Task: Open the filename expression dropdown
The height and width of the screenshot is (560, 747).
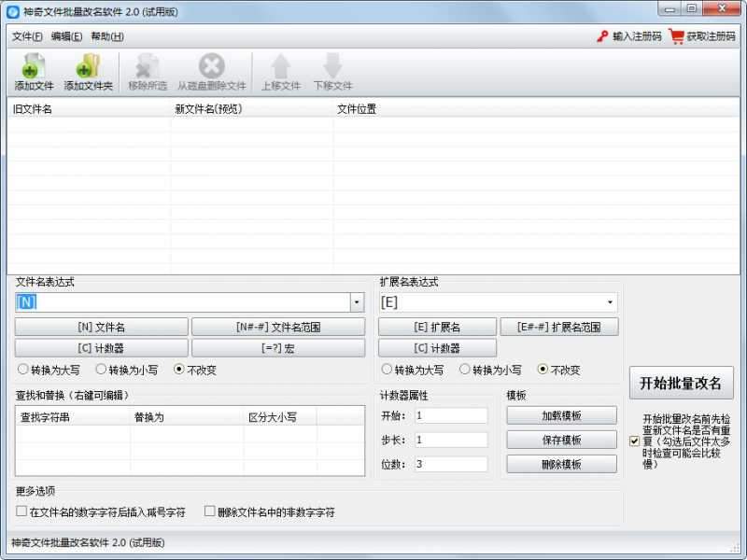Action: point(357,303)
